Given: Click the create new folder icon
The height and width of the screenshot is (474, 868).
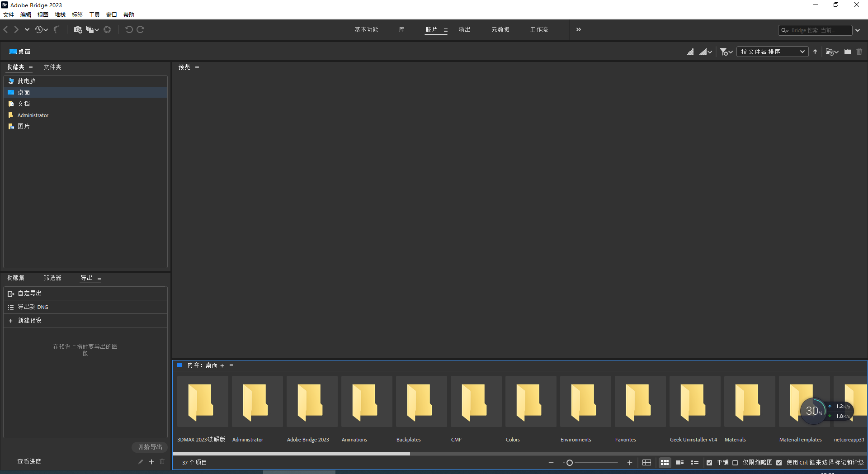Looking at the screenshot, I should pyautogui.click(x=847, y=52).
